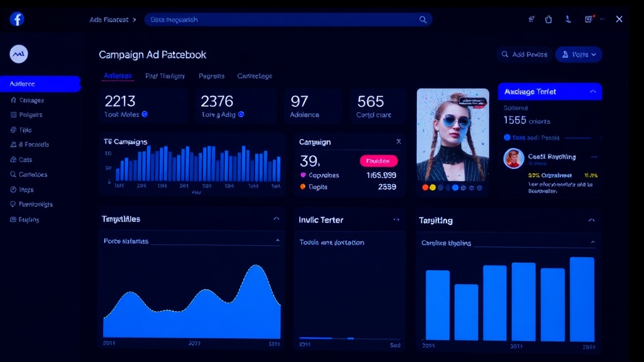The image size is (644, 362).
Task: Click the Ads Fioareat breadcrumb
Action: coord(109,19)
